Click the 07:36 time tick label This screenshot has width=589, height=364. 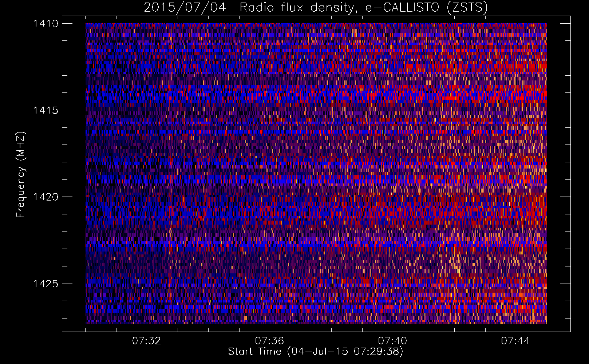click(x=269, y=341)
